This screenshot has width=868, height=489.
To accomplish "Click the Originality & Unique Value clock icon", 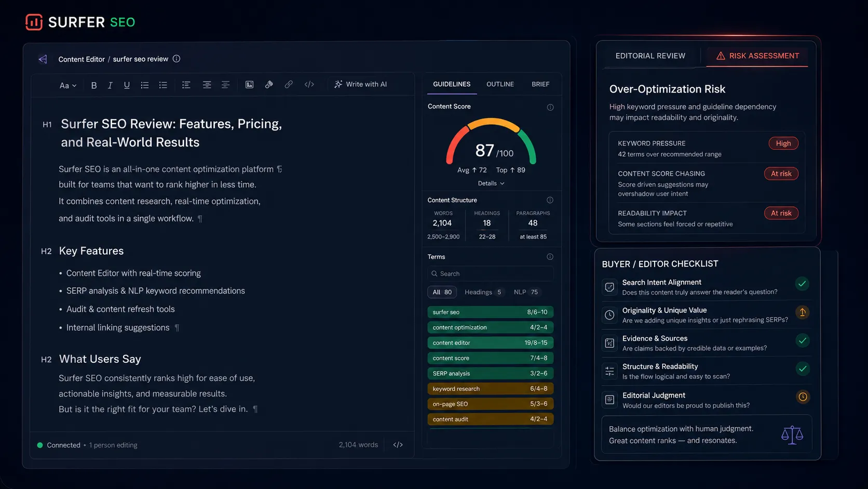I will (609, 315).
